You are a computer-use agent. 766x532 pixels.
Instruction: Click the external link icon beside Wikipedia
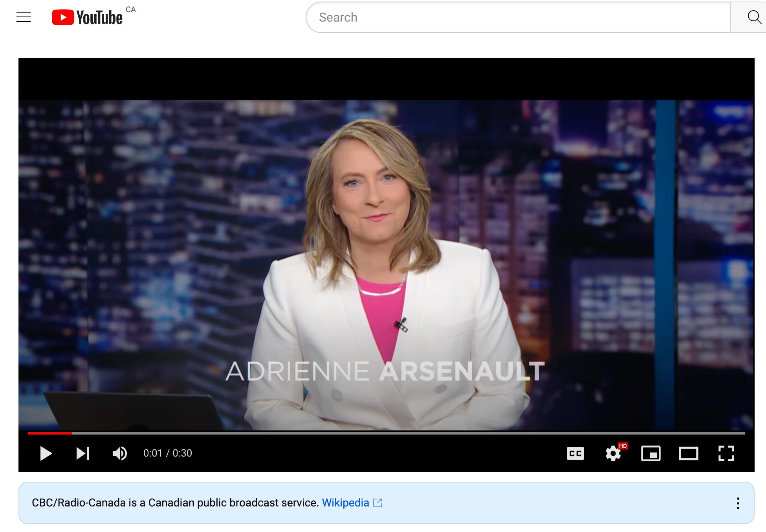(378, 503)
